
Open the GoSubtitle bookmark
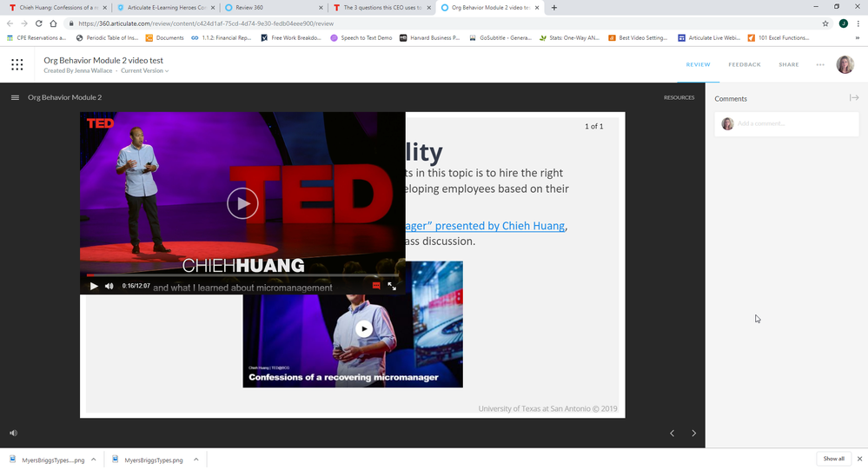pyautogui.click(x=500, y=37)
